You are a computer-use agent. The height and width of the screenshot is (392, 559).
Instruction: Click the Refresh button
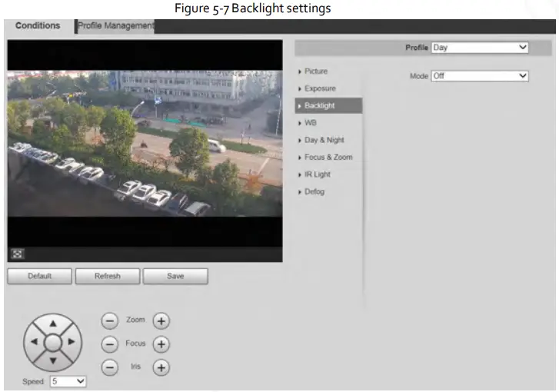point(108,276)
